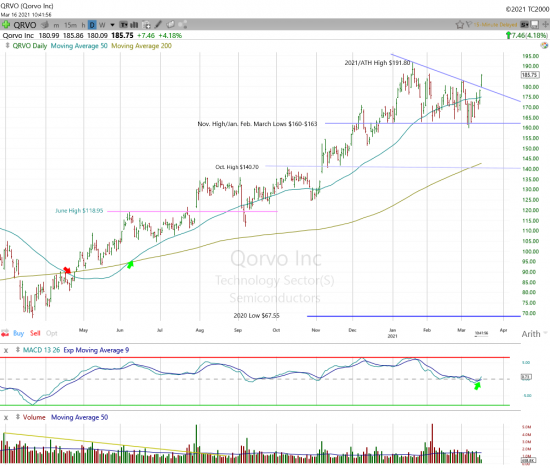Select the June High $118.95 annotation
Image resolution: width=550 pixels, height=468 pixels.
point(79,210)
